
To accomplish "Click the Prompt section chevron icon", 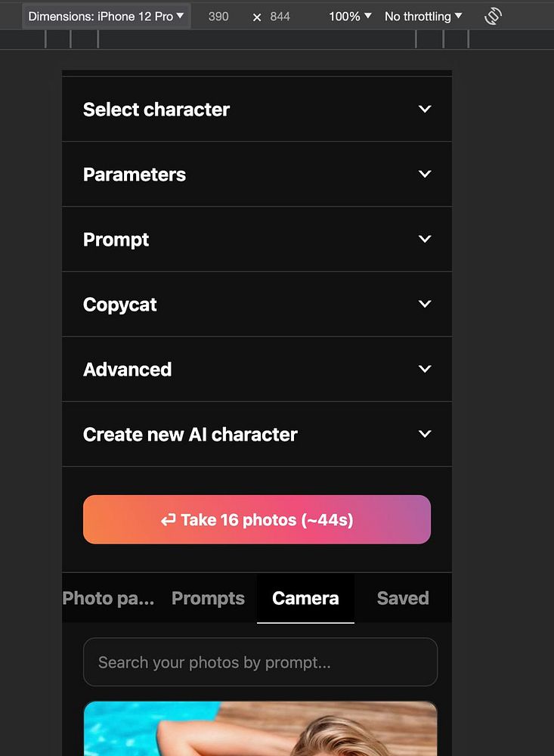I will pos(425,239).
